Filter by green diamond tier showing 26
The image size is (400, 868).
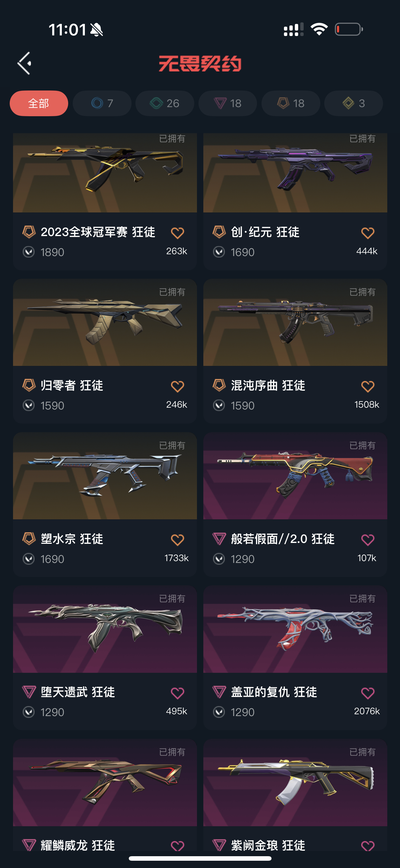click(165, 103)
